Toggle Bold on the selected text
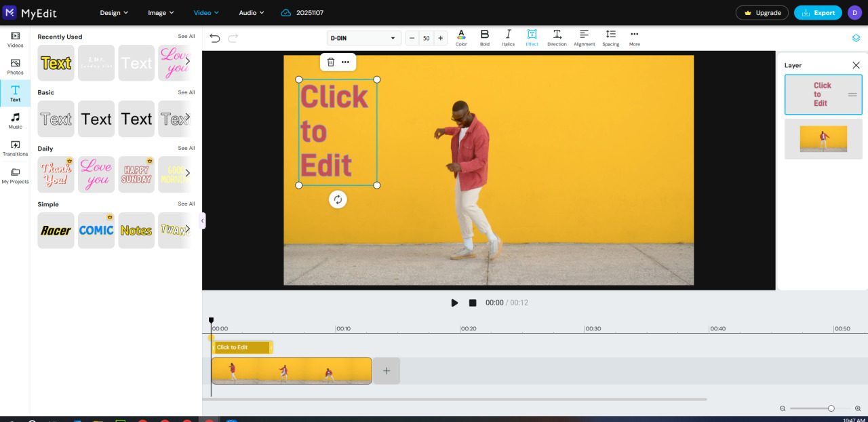Viewport: 868px width, 422px height. pyautogui.click(x=484, y=37)
